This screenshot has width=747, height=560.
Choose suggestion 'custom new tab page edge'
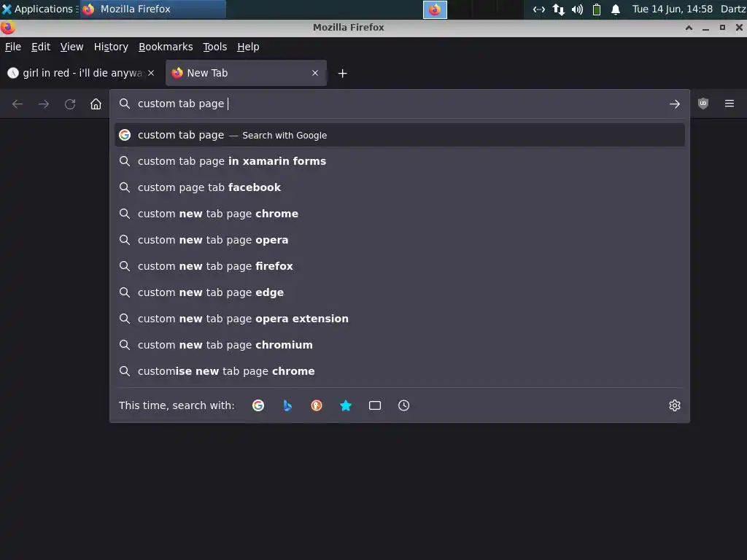(x=400, y=292)
